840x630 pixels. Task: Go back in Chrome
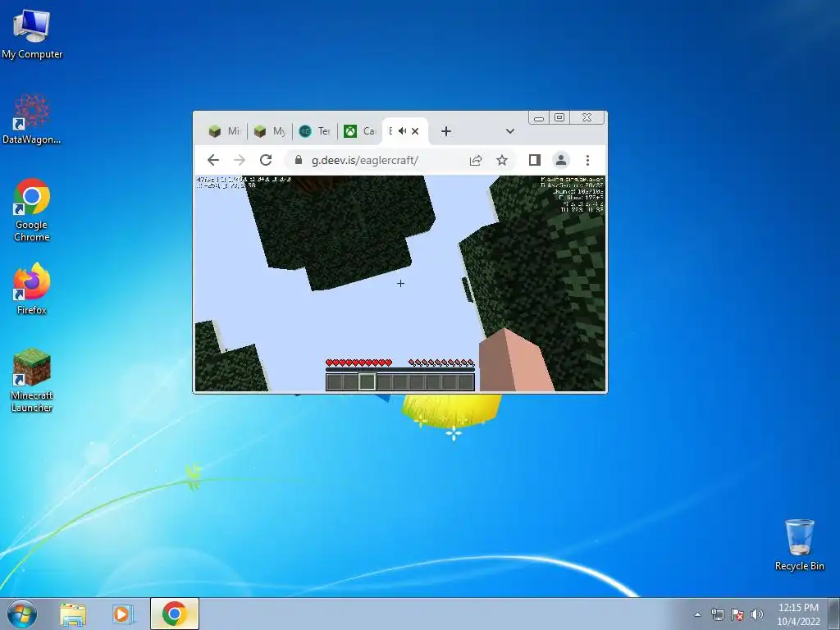213,160
